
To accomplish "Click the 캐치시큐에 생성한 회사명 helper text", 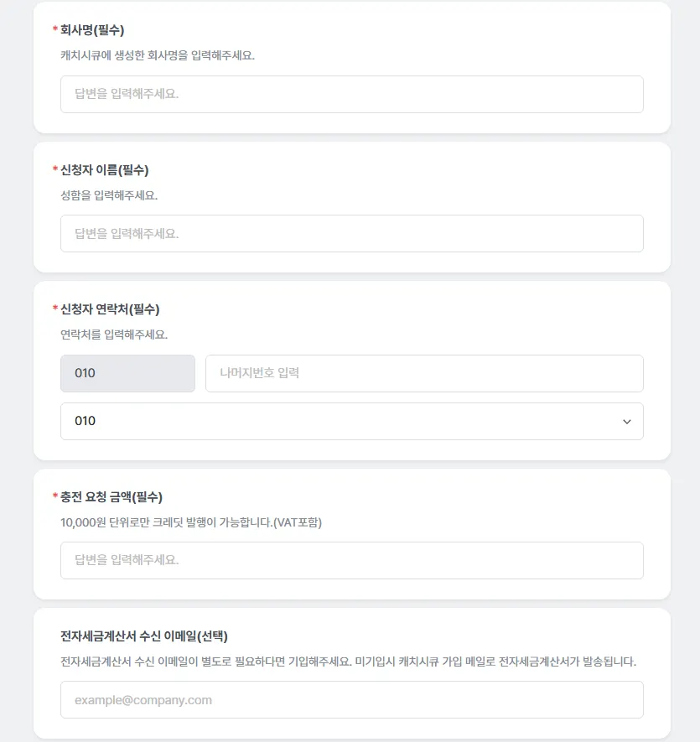I will [x=158, y=56].
